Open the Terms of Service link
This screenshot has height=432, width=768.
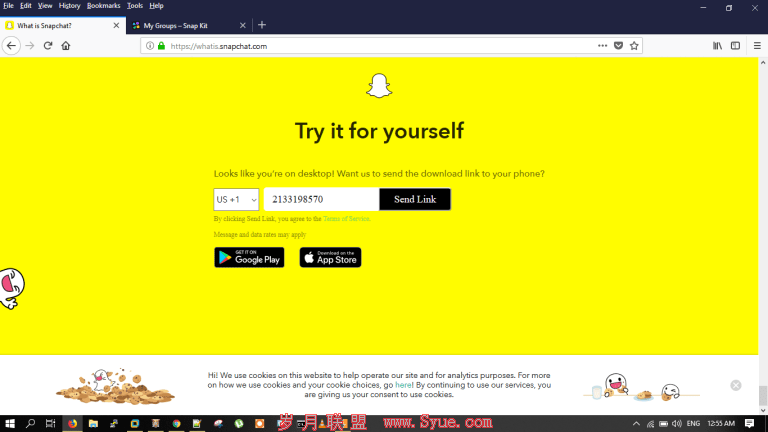click(346, 219)
